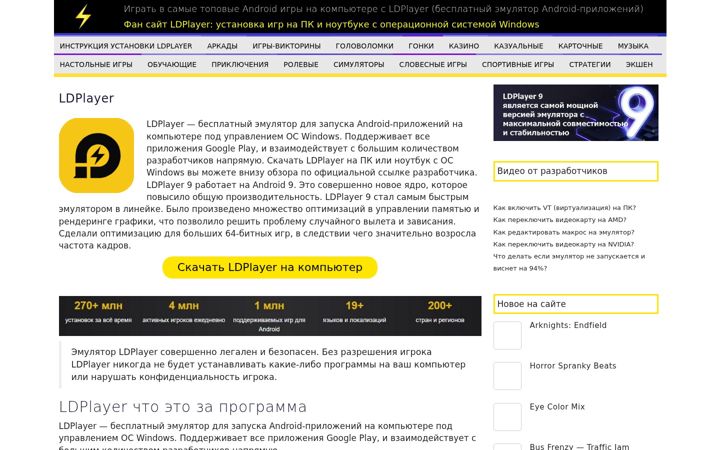Click the Новое на сайте heading
The height and width of the screenshot is (450, 720).
(x=576, y=304)
